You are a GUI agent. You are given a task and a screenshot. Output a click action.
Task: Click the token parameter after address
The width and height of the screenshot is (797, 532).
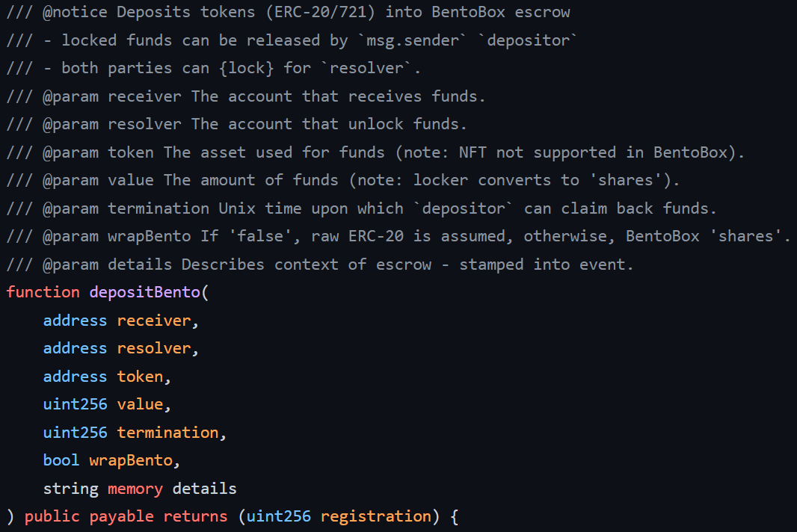click(141, 377)
